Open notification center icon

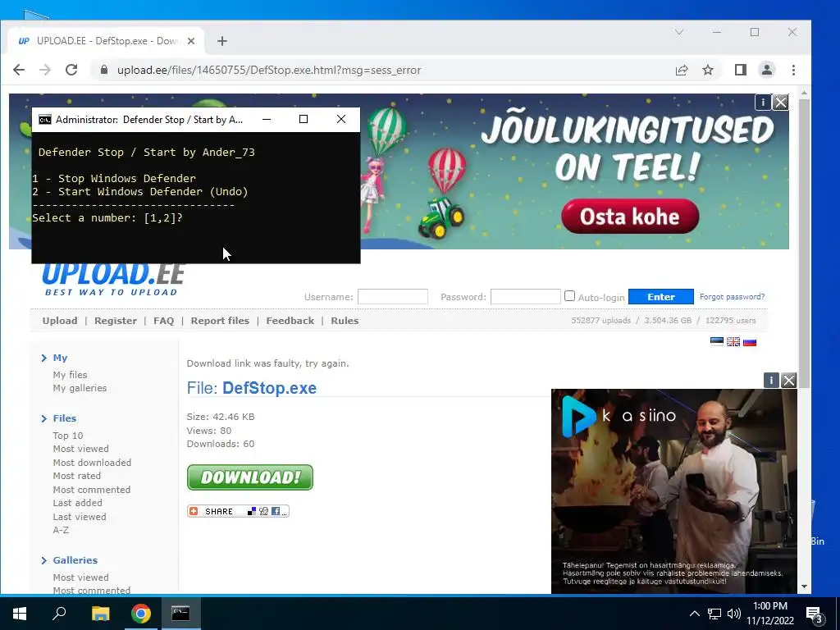(815, 615)
